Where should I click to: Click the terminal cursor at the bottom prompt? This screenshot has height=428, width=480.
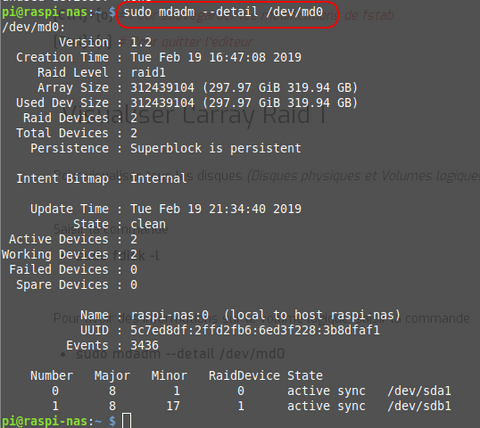tap(126, 421)
